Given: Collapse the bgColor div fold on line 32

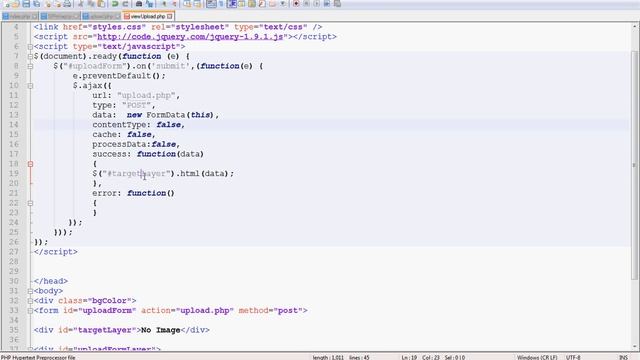Looking at the screenshot, I should [30, 301].
